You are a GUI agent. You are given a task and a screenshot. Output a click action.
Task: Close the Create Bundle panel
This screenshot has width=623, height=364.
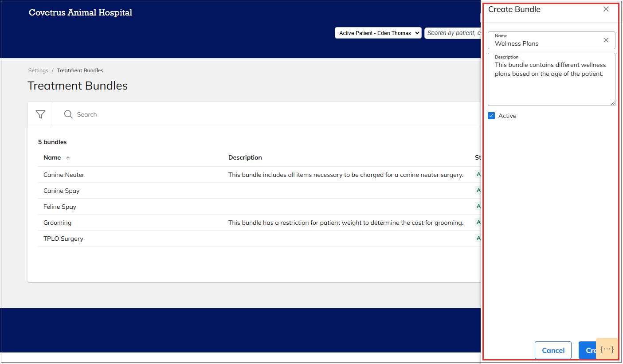(x=606, y=9)
